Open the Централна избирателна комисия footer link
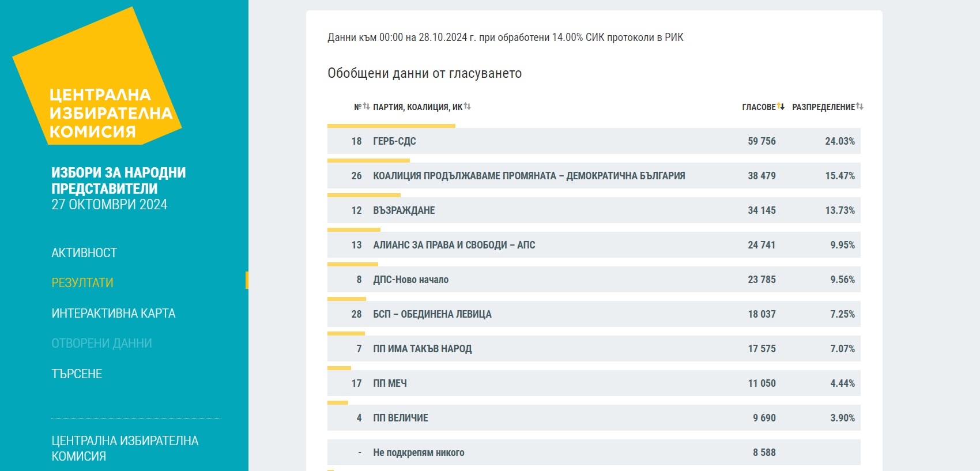 tap(125, 448)
